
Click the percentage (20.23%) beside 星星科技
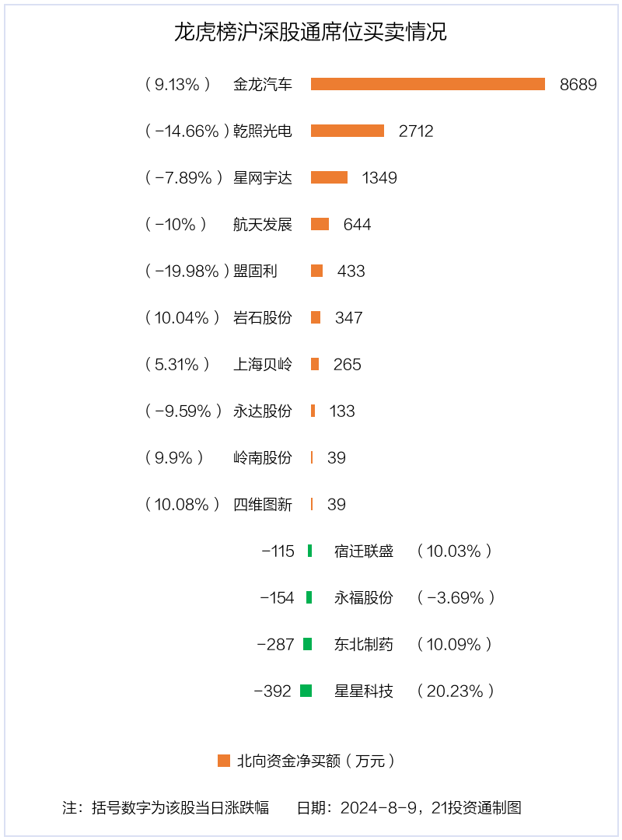(x=456, y=691)
